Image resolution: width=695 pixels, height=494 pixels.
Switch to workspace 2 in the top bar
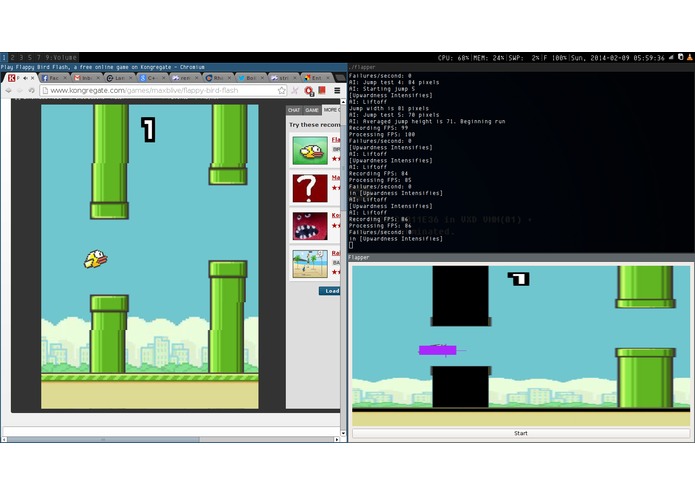(x=12, y=58)
